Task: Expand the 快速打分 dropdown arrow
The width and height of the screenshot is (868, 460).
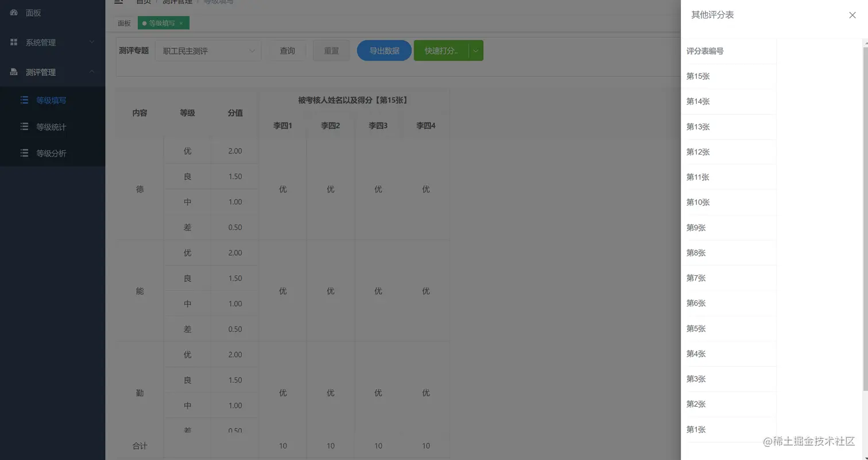Action: click(x=475, y=51)
